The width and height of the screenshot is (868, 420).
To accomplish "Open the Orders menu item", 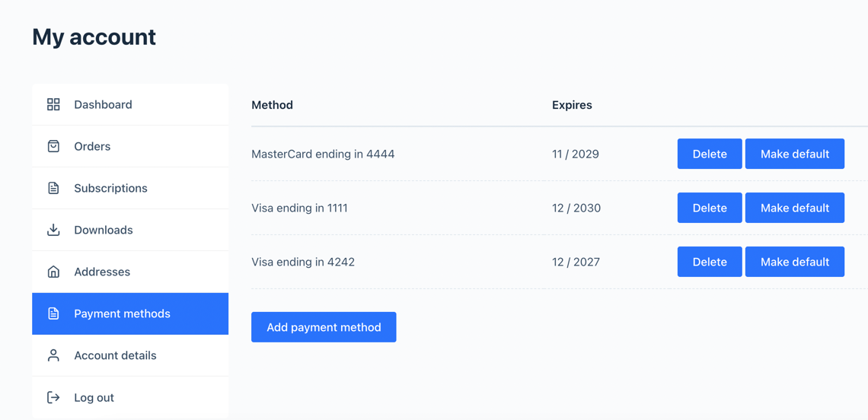I will pyautogui.click(x=92, y=146).
